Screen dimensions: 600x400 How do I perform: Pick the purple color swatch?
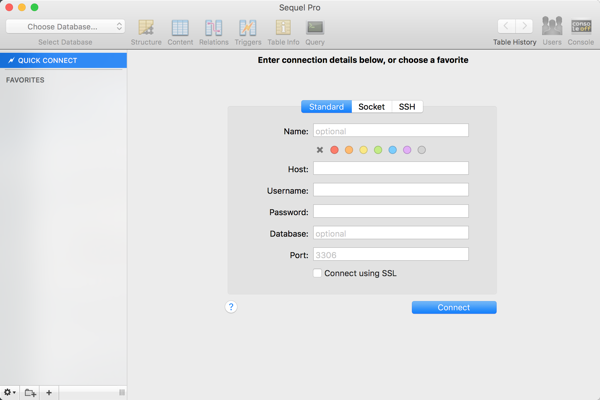(407, 150)
